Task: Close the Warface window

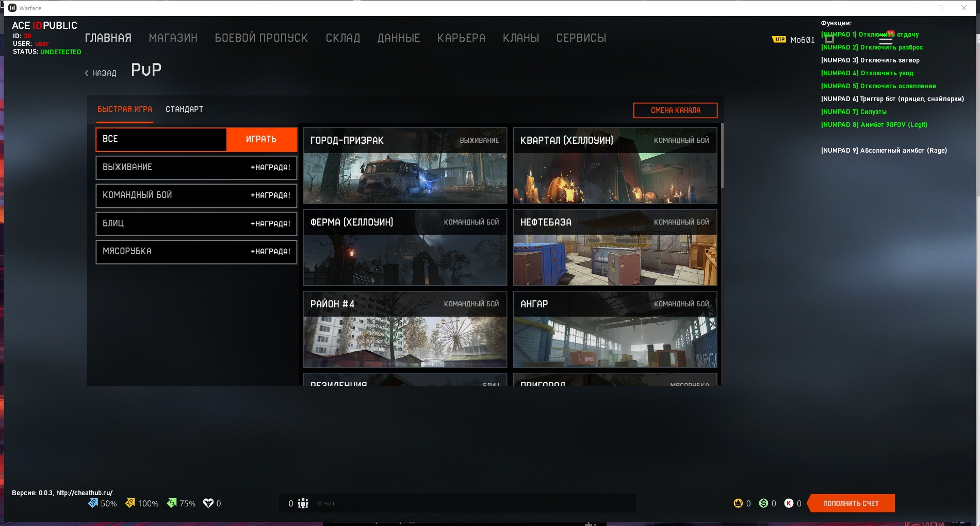Action: [x=964, y=8]
